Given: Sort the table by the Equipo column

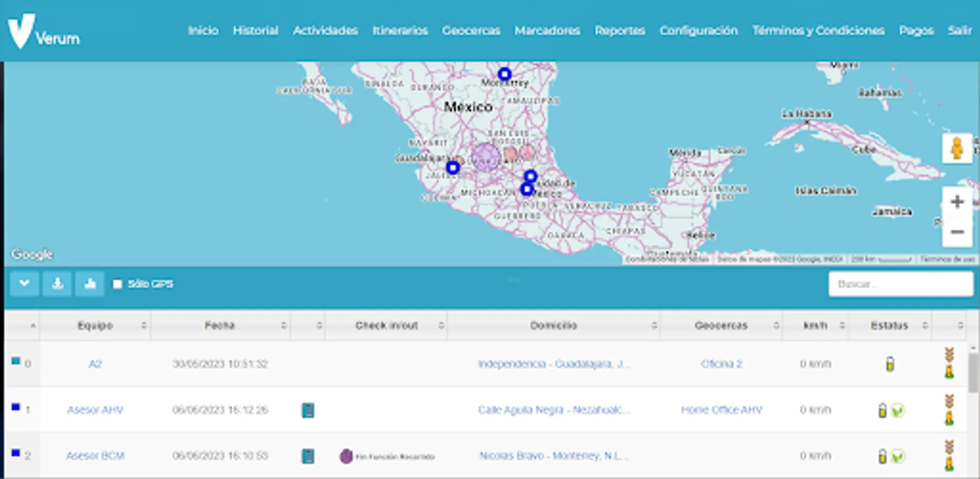Looking at the screenshot, I should pyautogui.click(x=95, y=325).
